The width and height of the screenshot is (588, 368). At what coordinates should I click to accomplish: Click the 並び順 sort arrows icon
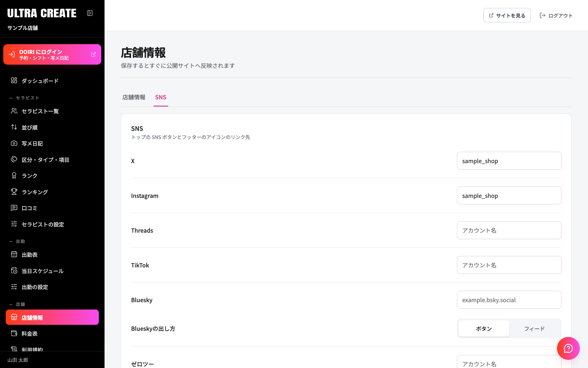(14, 127)
